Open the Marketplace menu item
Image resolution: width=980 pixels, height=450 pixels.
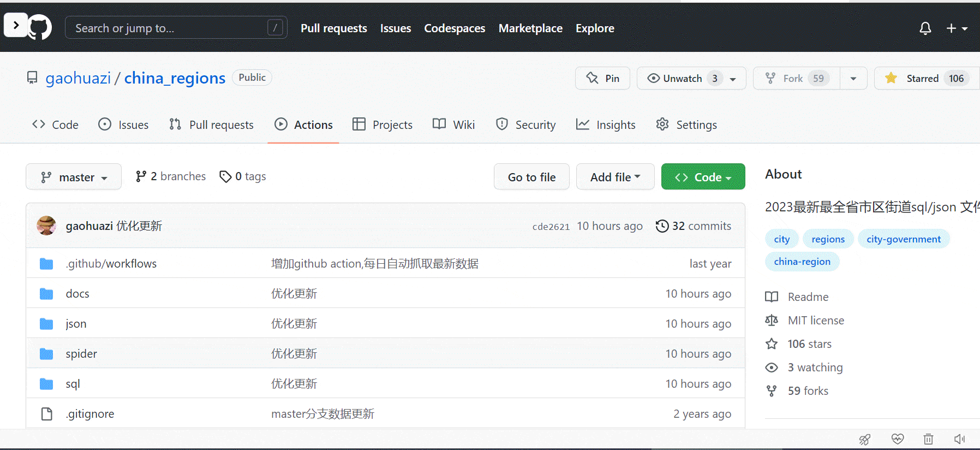tap(530, 28)
